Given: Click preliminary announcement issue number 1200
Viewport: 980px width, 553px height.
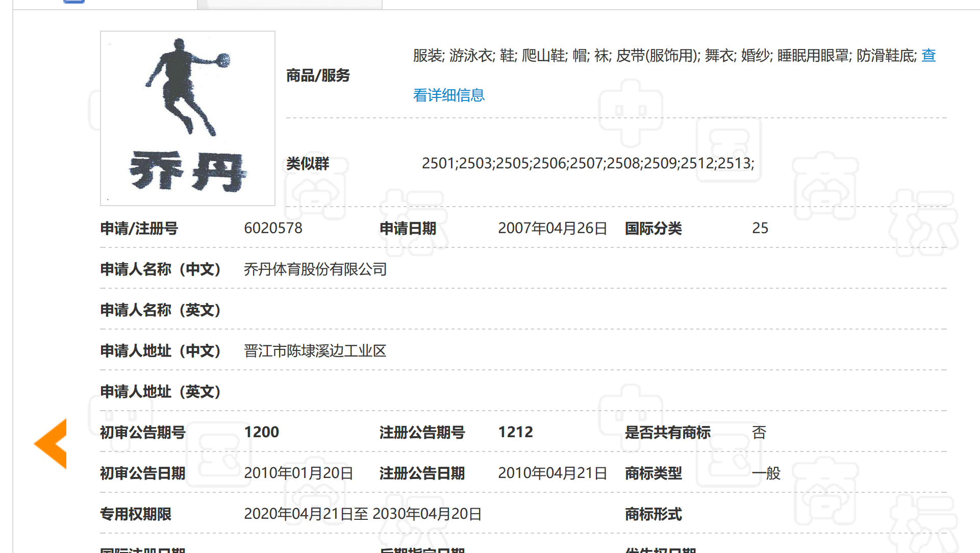Looking at the screenshot, I should [262, 432].
